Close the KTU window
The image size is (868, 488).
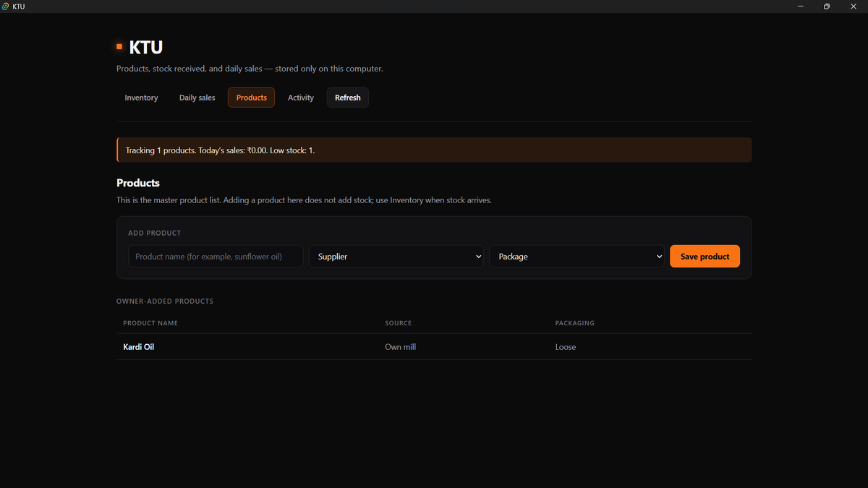[x=853, y=7]
